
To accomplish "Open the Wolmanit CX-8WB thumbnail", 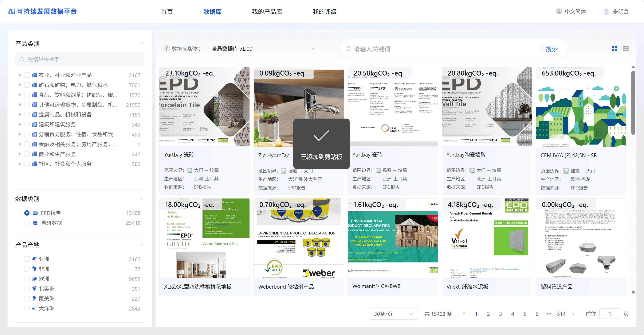I will 393,238.
